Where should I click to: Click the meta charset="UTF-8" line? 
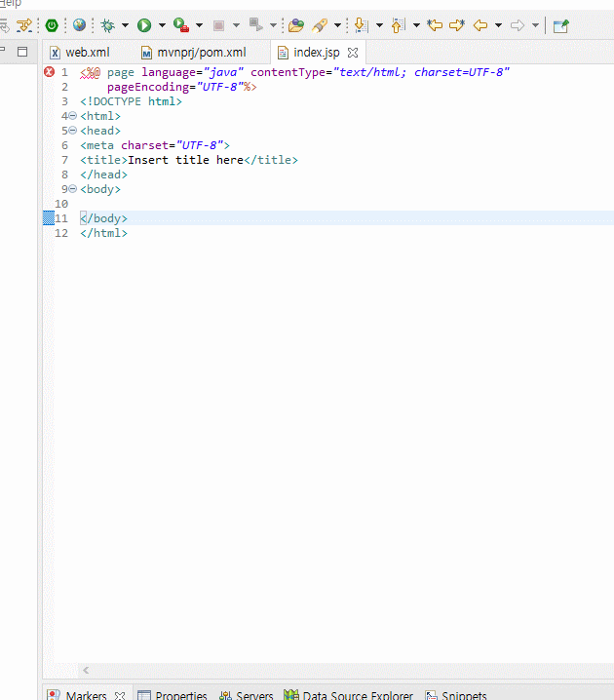click(155, 145)
